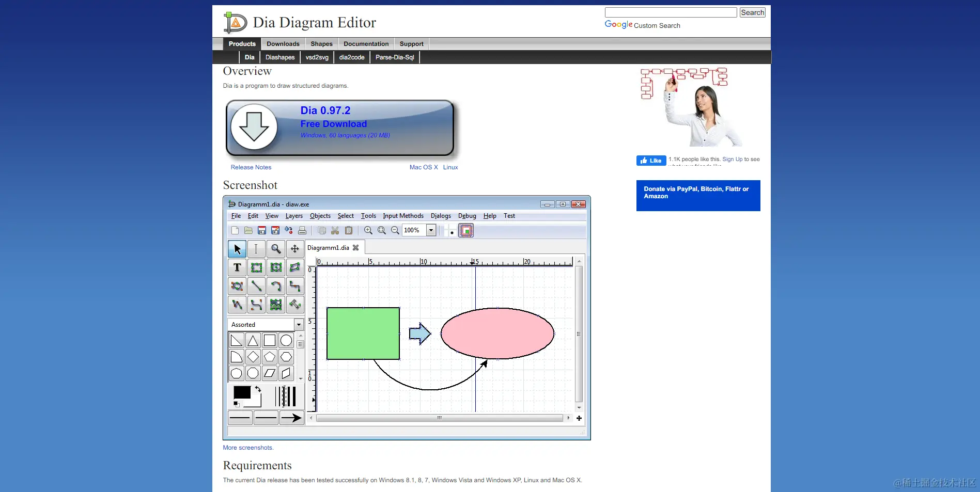Select the Ellipse shape tool

pyautogui.click(x=276, y=267)
